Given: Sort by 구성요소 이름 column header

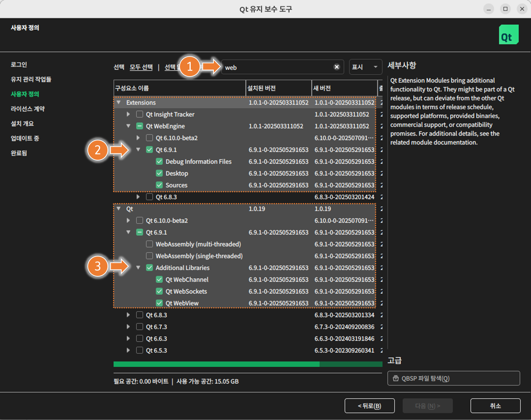Looking at the screenshot, I should click(x=179, y=88).
